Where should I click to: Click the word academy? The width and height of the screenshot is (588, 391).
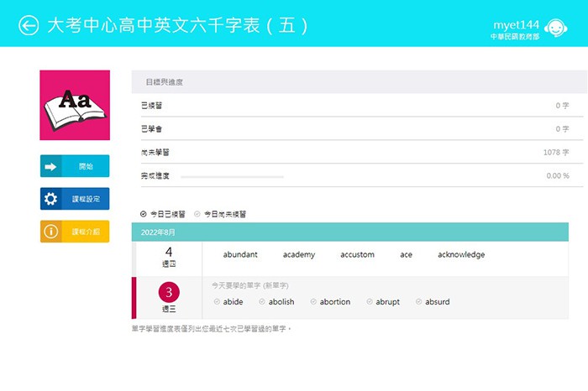click(298, 255)
